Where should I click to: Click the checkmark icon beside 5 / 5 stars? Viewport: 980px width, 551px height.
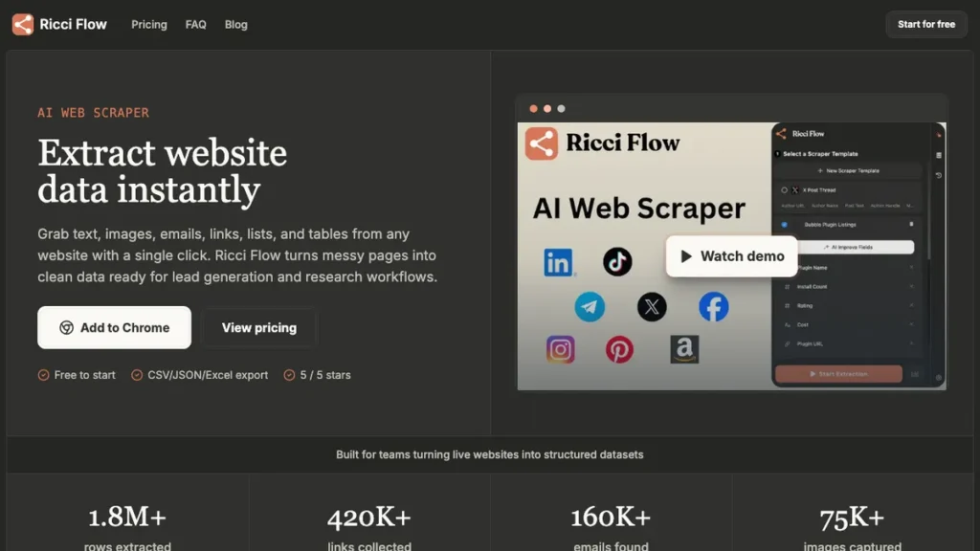[289, 375]
